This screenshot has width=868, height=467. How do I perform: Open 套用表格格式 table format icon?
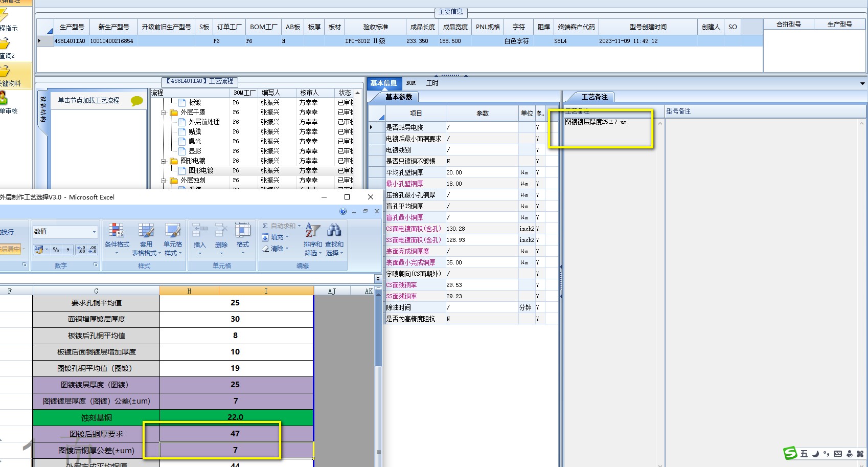(x=146, y=231)
